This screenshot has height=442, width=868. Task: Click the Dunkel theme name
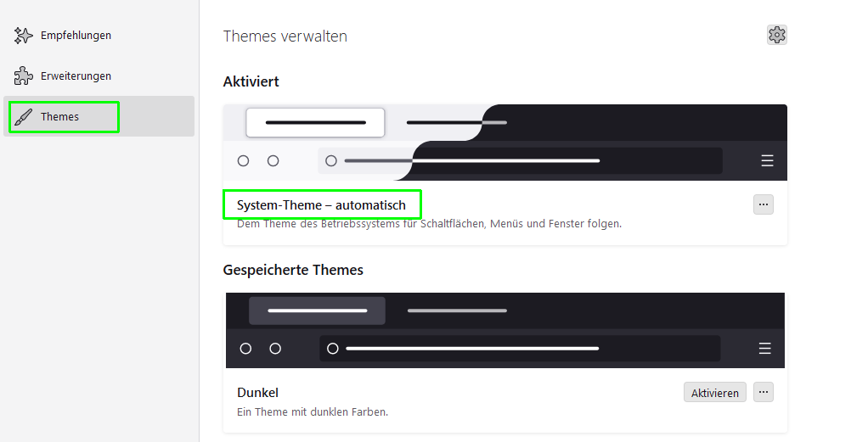[257, 393]
